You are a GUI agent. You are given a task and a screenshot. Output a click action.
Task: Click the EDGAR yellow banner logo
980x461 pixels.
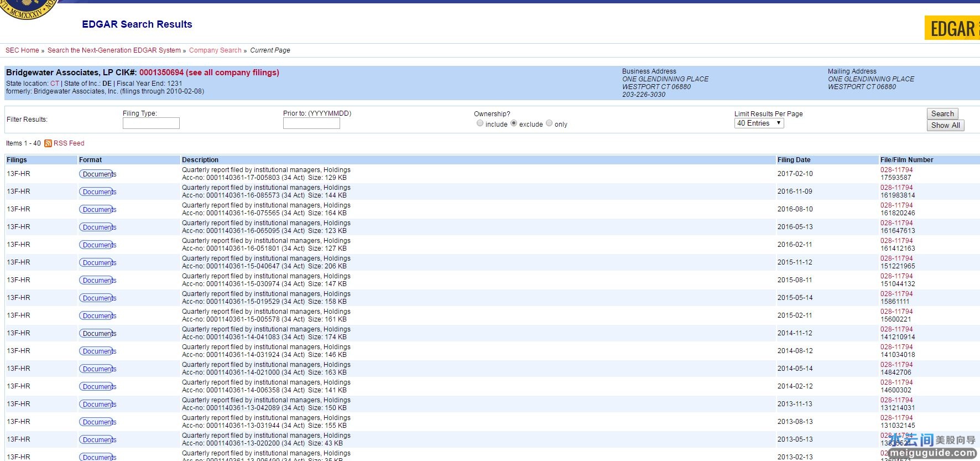pyautogui.click(x=952, y=28)
